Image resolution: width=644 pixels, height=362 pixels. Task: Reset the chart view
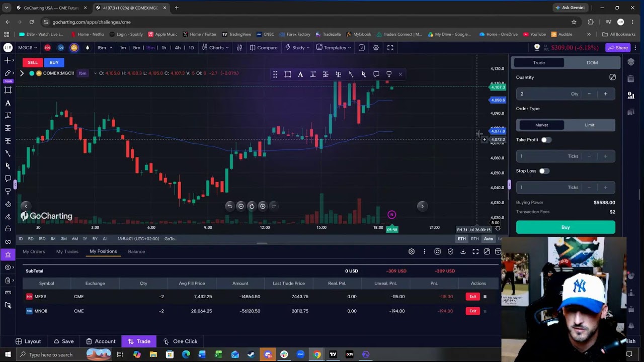(x=252, y=206)
